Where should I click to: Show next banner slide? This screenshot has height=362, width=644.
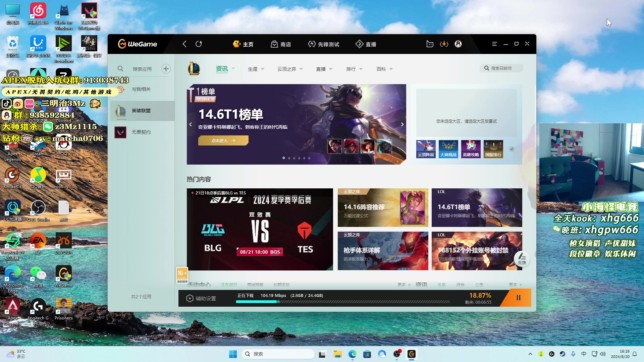point(402,124)
